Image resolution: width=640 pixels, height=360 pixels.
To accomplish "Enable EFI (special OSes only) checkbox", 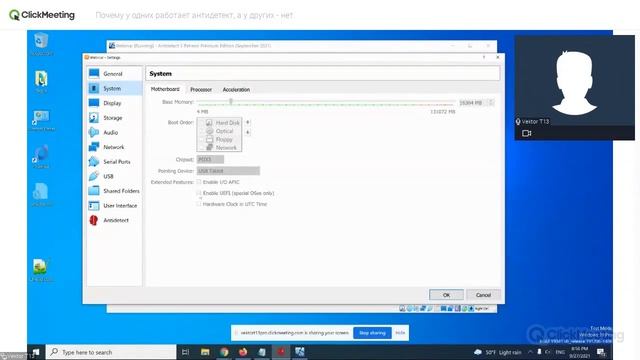I will point(199,193).
